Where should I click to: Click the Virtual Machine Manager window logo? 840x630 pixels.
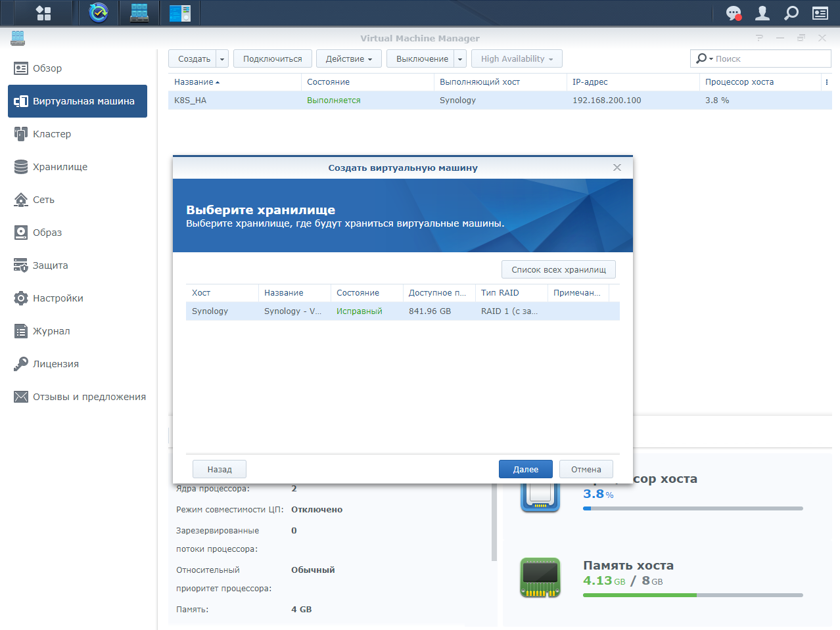pos(18,38)
